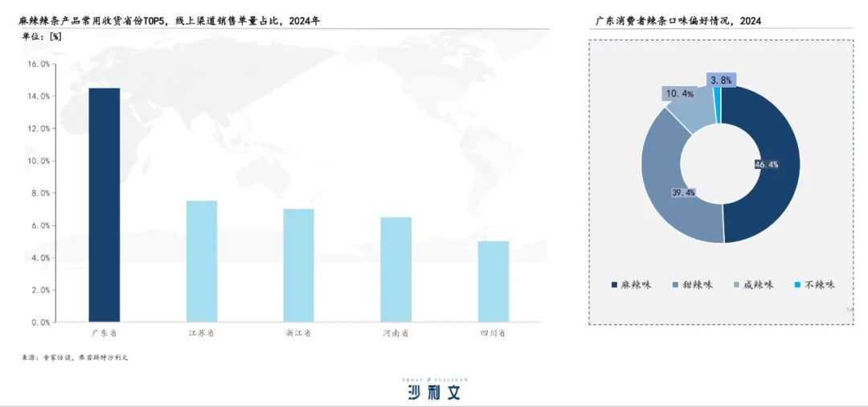Click the 8.0% y-axis value
868x407 pixels.
41,193
